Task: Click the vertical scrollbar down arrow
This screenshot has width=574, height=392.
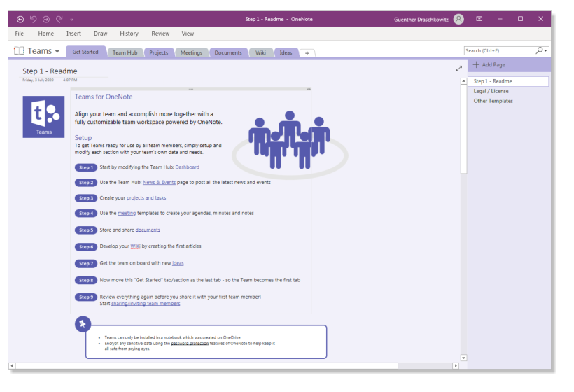Action: tap(464, 358)
